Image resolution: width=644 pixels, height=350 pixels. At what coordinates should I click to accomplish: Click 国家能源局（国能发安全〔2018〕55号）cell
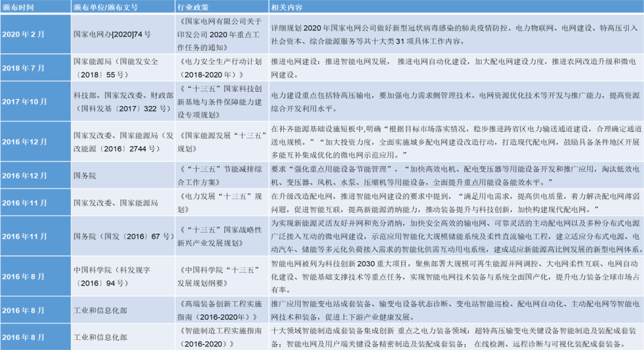tap(123, 68)
